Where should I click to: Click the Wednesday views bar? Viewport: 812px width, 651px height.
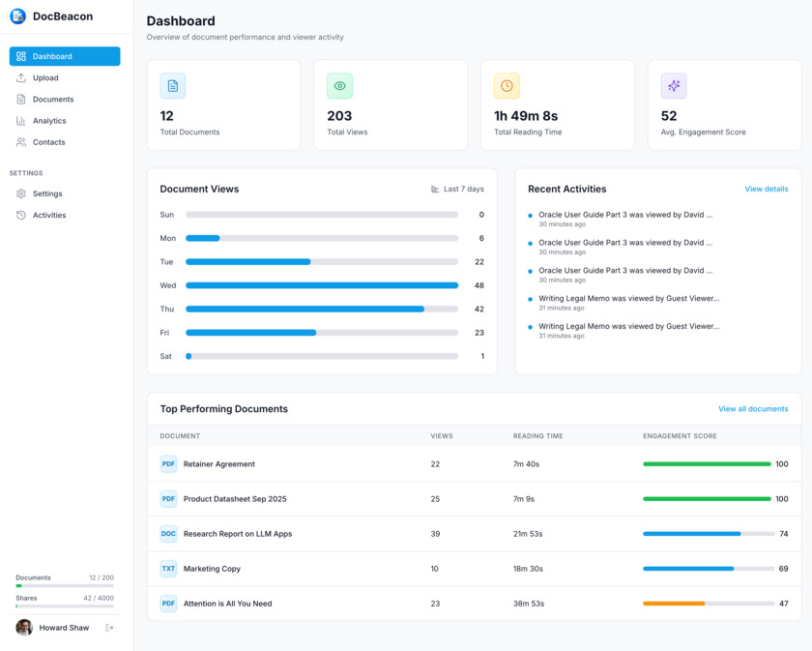pos(321,285)
